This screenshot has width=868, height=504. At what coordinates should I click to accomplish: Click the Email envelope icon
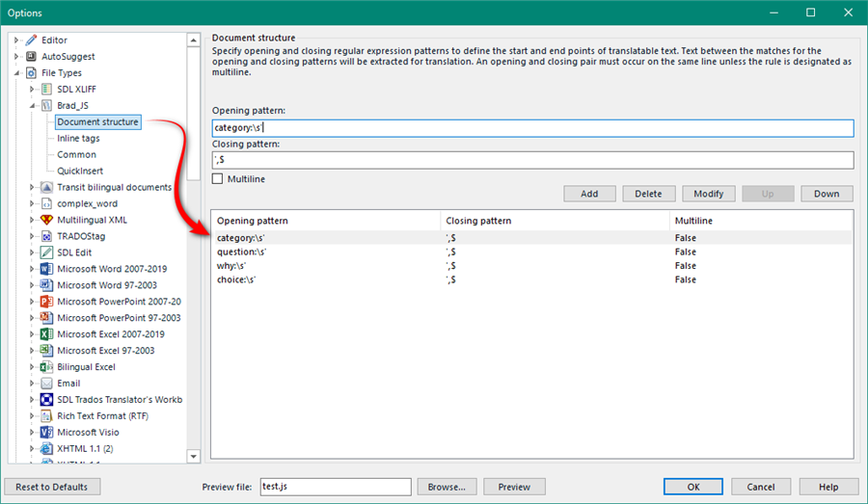click(47, 383)
